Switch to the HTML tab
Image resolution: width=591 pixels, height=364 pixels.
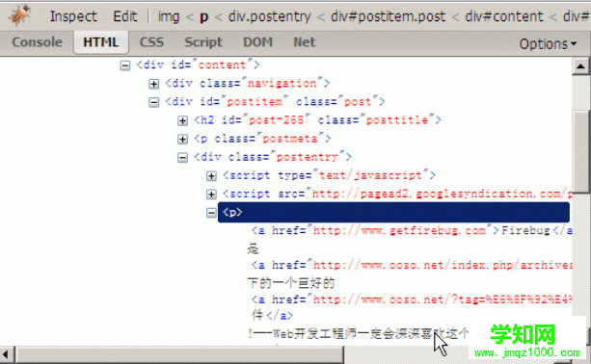[101, 41]
